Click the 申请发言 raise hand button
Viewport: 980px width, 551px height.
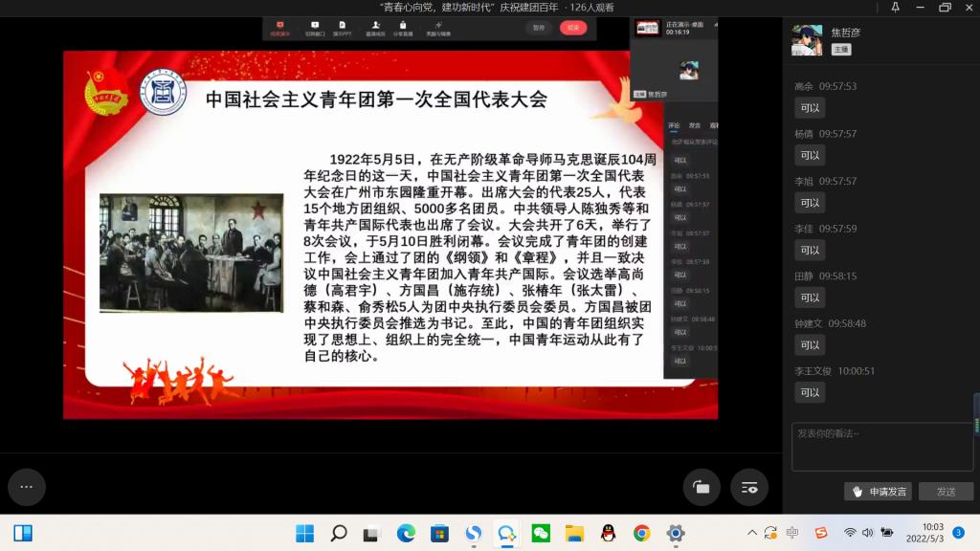pyautogui.click(x=878, y=491)
